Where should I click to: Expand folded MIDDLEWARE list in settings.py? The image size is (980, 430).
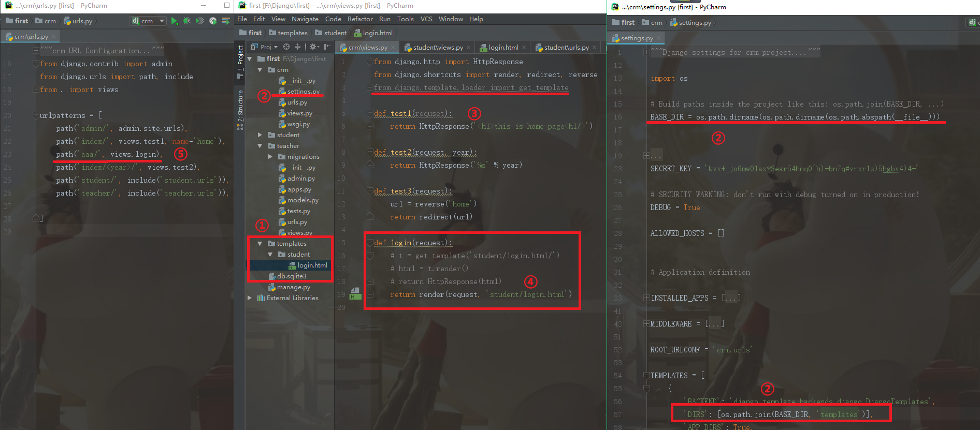(x=646, y=324)
